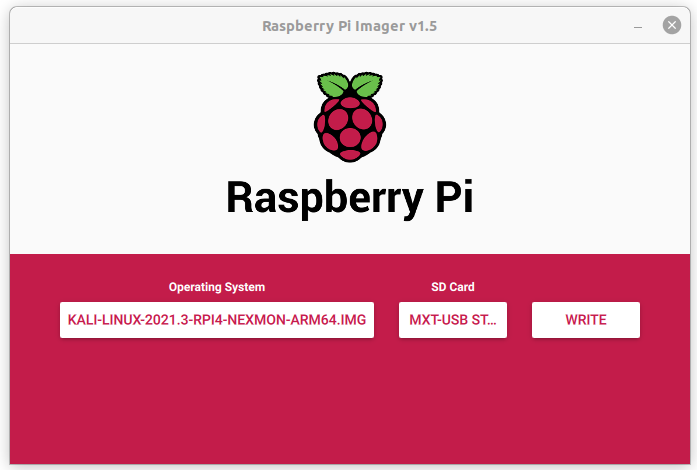Click the large 'Raspberry Pi' wordmark

pos(349,198)
